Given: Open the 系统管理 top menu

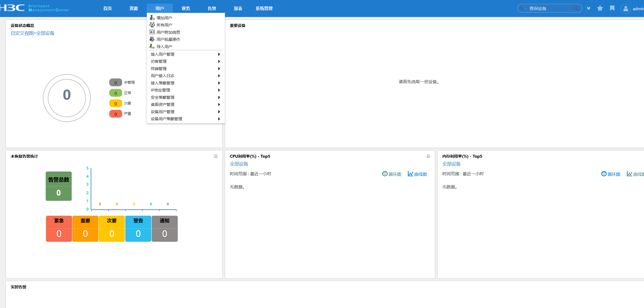Looking at the screenshot, I should [x=264, y=8].
